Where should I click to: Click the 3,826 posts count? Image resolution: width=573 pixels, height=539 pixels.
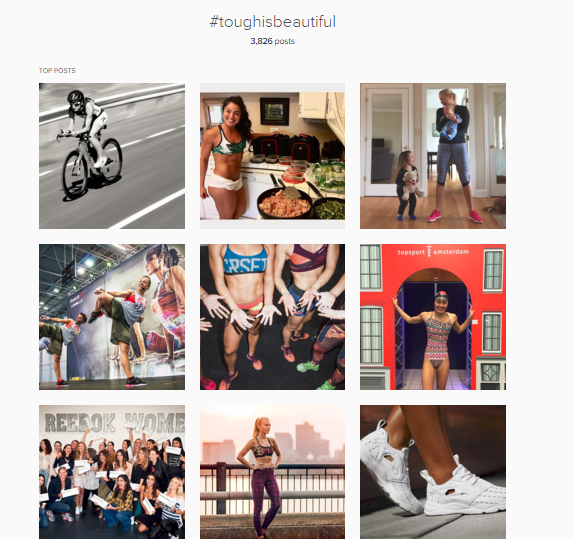(273, 41)
